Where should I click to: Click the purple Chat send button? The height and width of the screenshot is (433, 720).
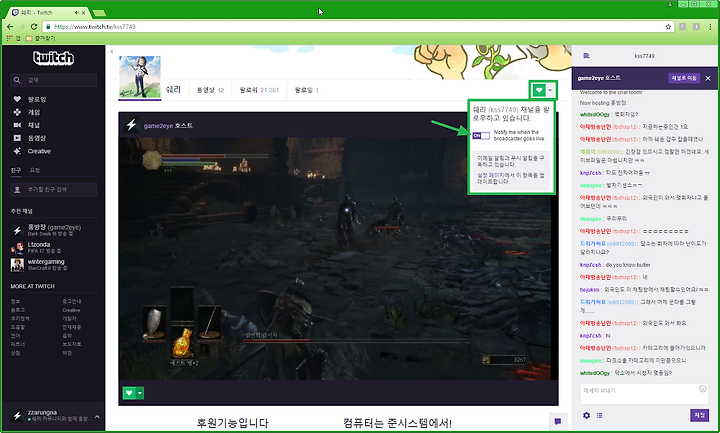(699, 415)
